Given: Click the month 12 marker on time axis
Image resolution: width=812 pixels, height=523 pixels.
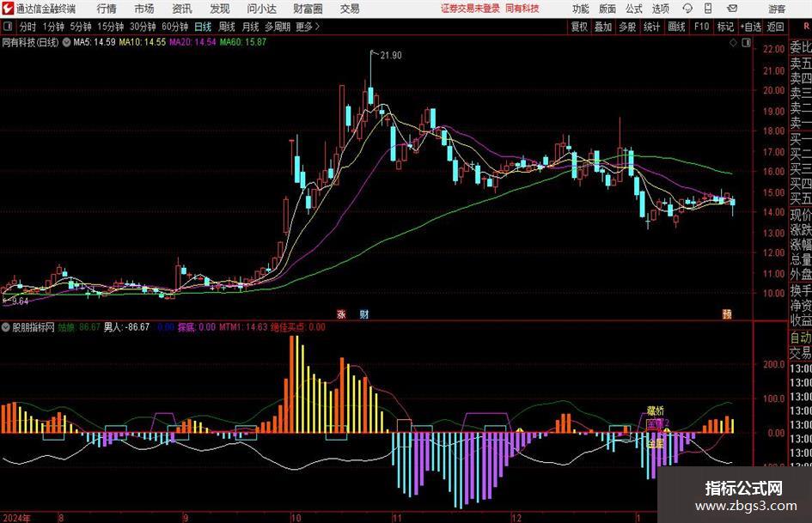Looking at the screenshot, I should (x=516, y=517).
